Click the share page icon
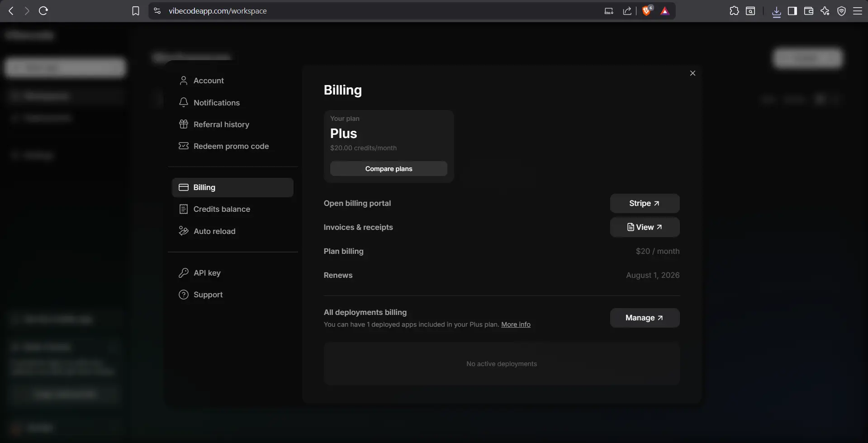The width and height of the screenshot is (868, 443). point(627,11)
